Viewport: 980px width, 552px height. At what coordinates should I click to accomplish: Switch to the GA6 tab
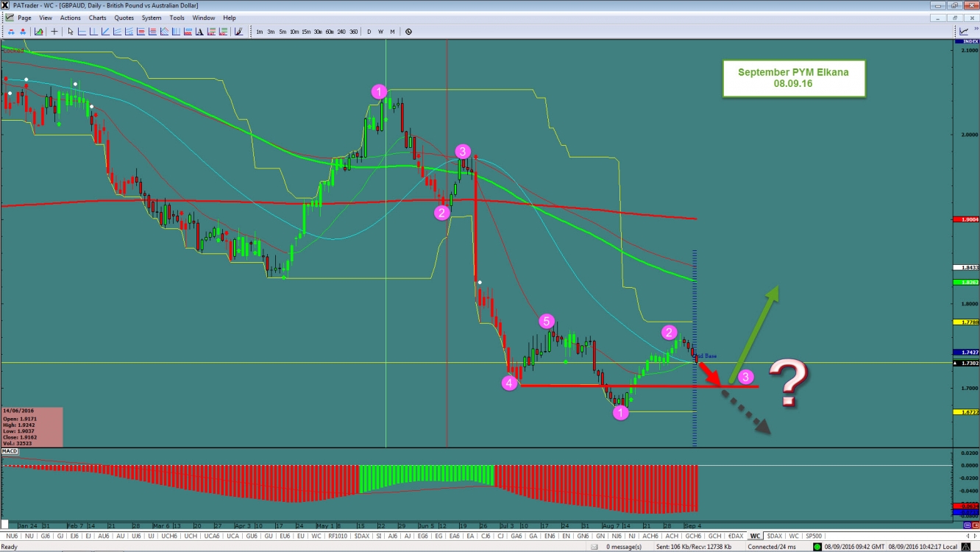pos(516,536)
